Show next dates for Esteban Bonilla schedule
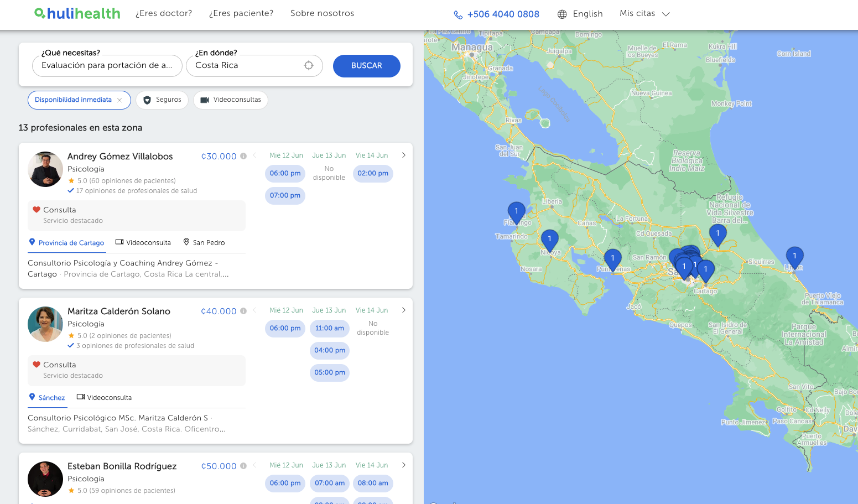This screenshot has width=858, height=504. click(x=404, y=465)
